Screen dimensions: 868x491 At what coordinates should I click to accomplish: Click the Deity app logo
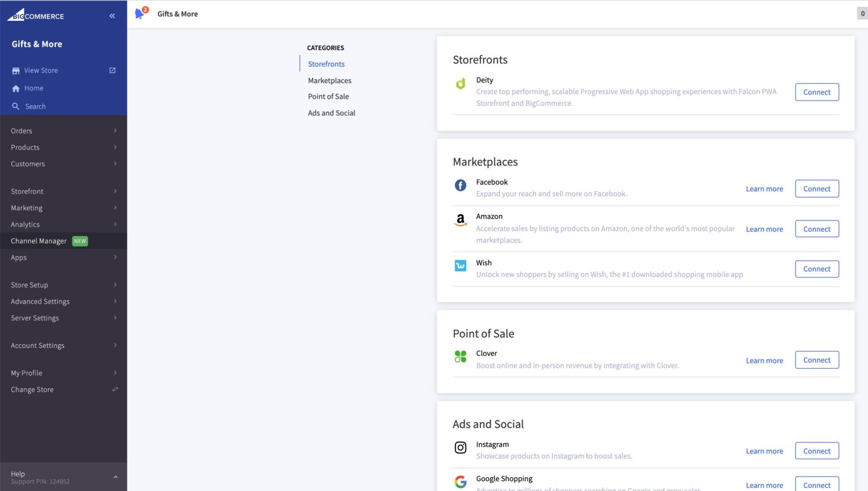461,84
